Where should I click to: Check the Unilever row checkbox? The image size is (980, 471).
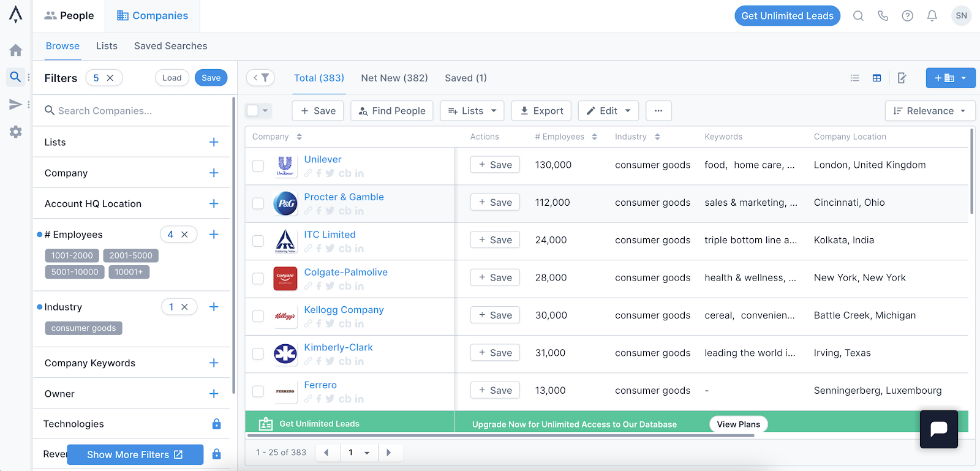point(258,165)
